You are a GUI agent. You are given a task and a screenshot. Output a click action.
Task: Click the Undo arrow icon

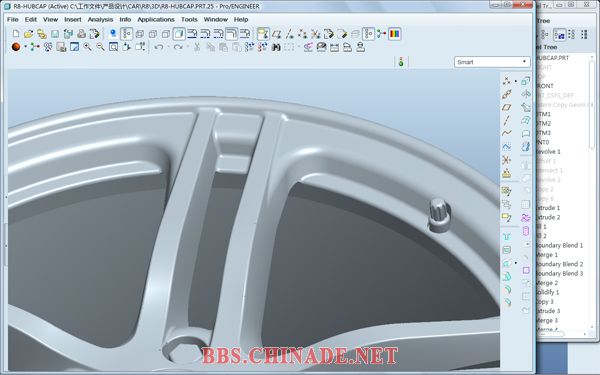[159, 47]
